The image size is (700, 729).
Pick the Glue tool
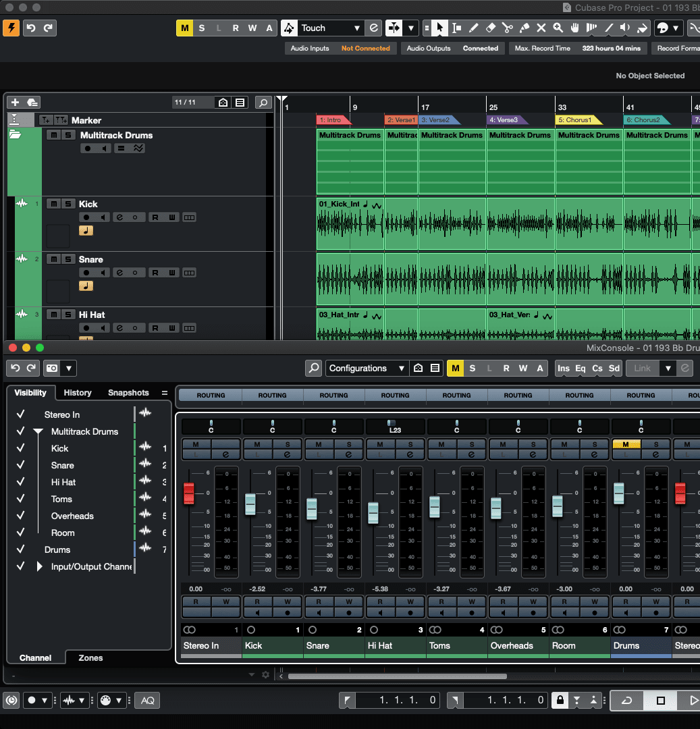(524, 28)
